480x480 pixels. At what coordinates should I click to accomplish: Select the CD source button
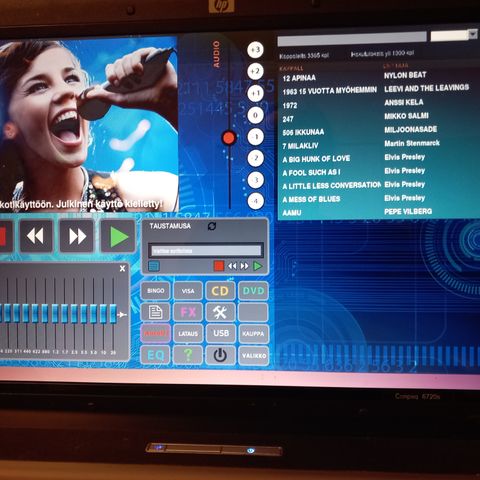coord(220,291)
